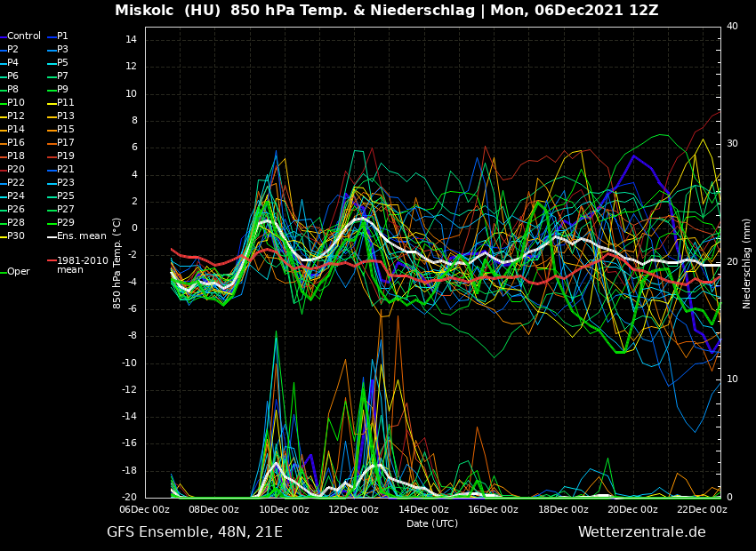The image size is (756, 551).
Task: Select the P21 legend entry
Action: (65, 170)
